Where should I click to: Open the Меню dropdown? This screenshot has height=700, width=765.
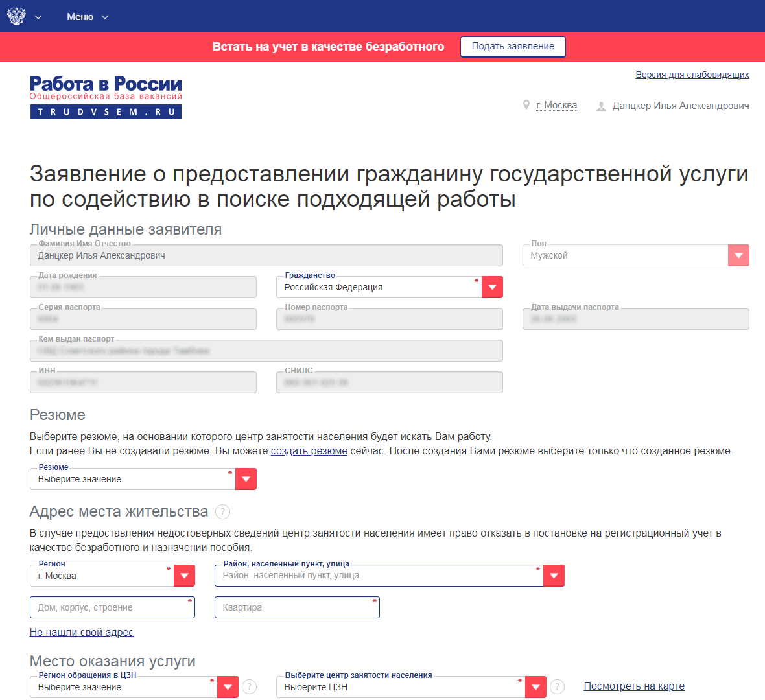[88, 17]
